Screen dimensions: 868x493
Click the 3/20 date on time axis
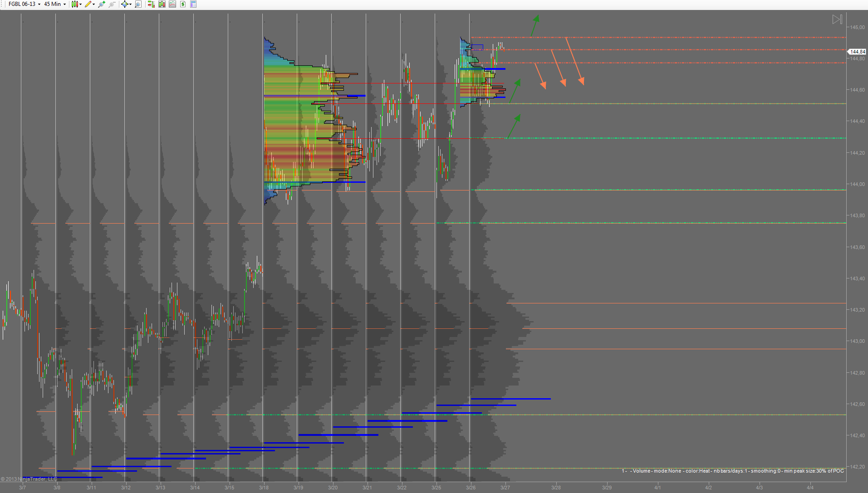[x=333, y=488]
